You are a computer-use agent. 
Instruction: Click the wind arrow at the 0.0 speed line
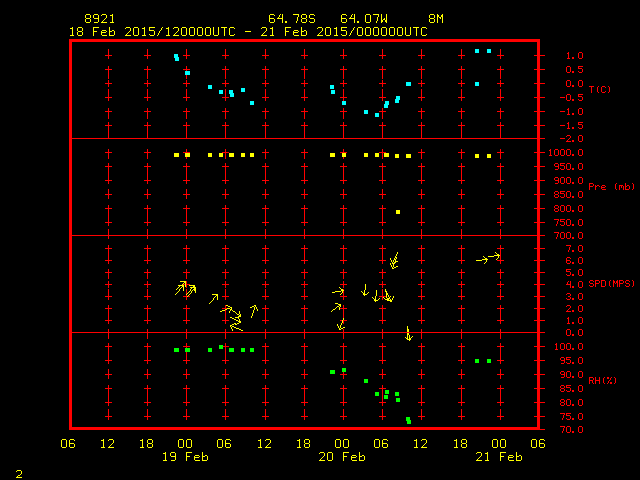click(408, 333)
